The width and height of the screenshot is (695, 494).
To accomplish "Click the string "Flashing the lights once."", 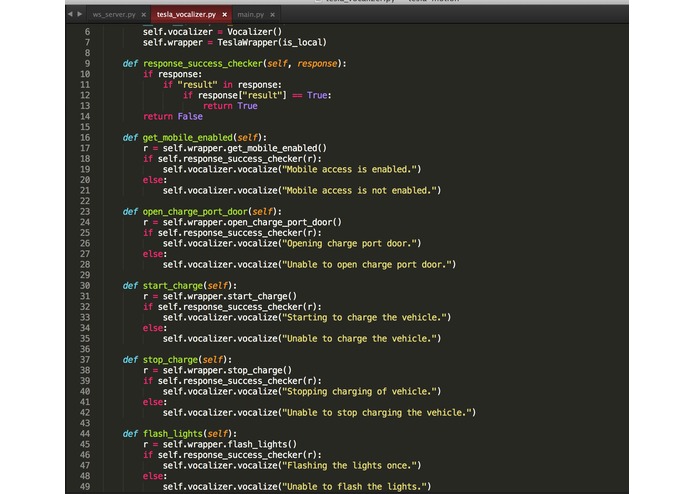I will (349, 466).
